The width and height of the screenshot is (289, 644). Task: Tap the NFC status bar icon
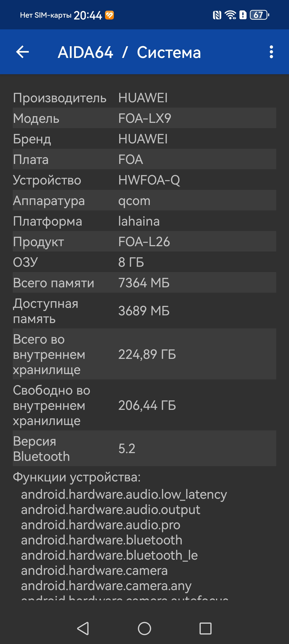pyautogui.click(x=217, y=15)
